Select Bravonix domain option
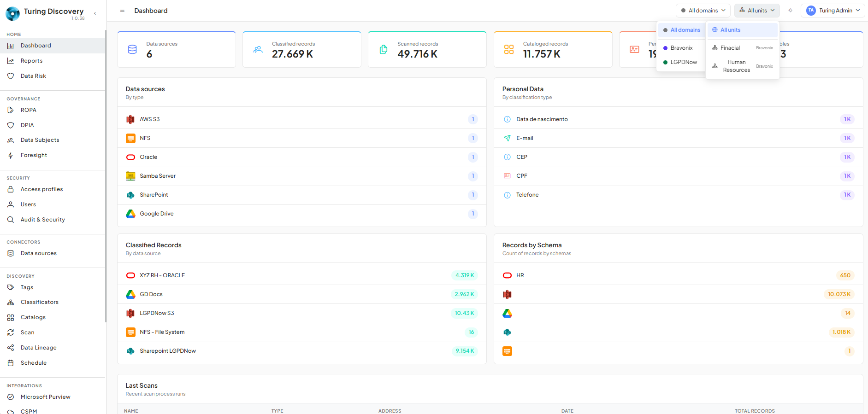 [681, 48]
